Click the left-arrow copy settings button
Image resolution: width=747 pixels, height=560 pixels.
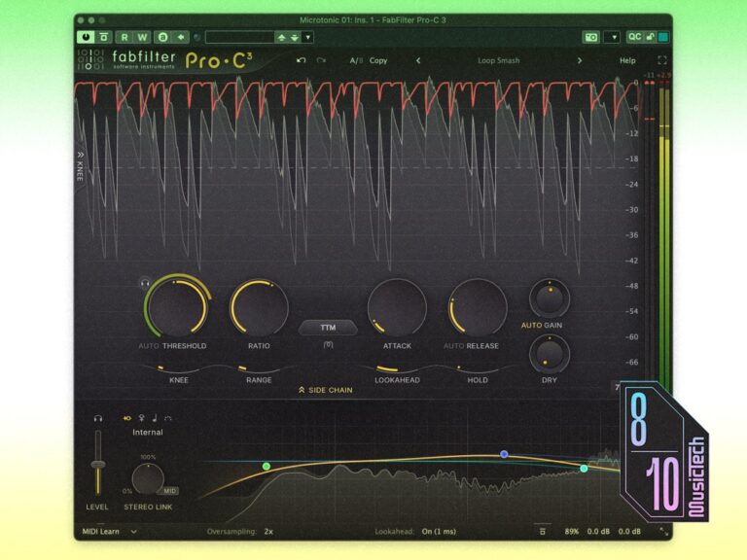pos(181,37)
